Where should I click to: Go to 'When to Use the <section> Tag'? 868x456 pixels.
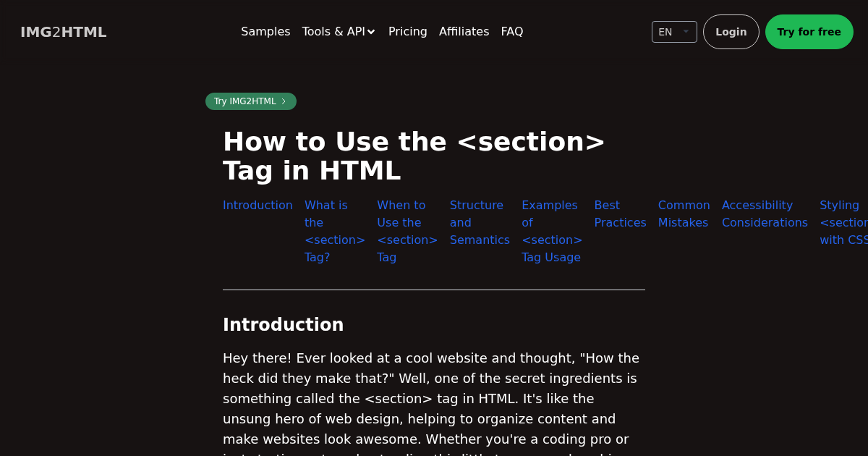pyautogui.click(x=407, y=231)
